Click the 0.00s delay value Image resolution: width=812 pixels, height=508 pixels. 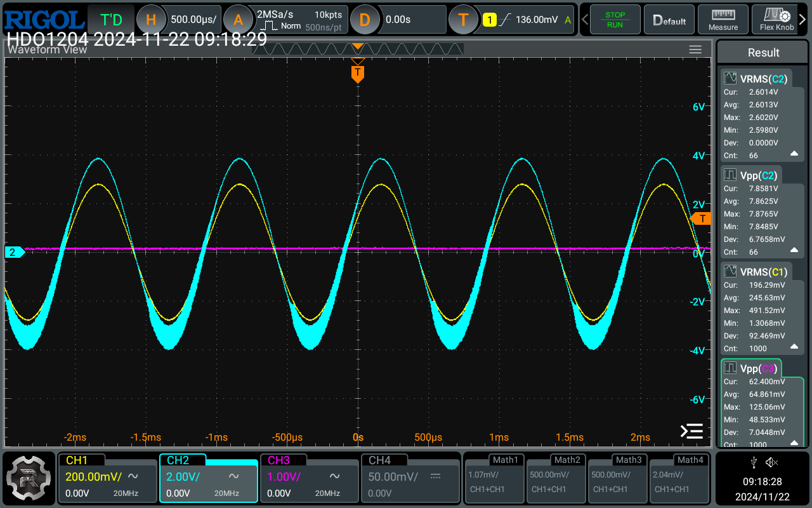(x=398, y=20)
